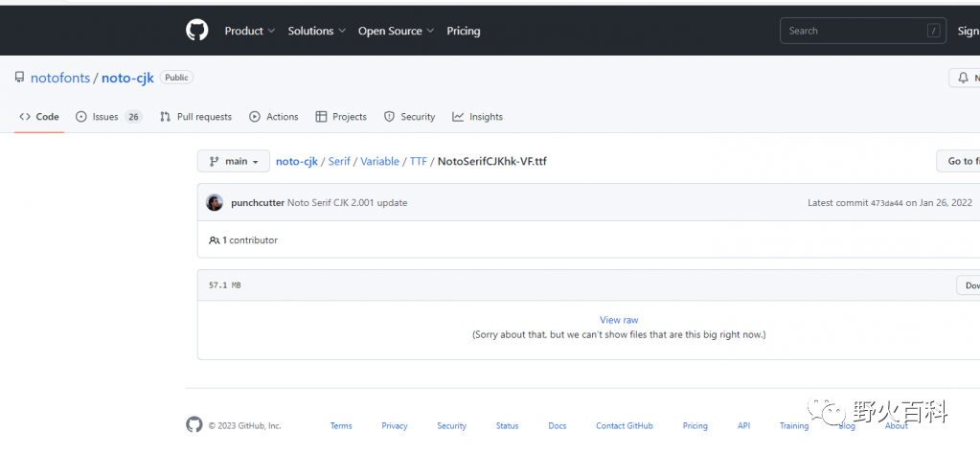Switch to the Issues tab
980x455 pixels.
[x=109, y=117]
